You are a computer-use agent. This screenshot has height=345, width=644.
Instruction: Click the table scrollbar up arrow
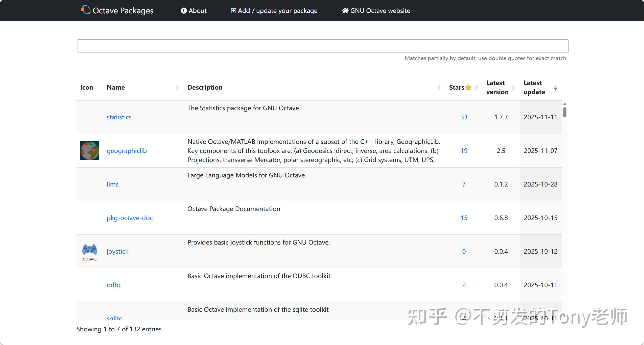coord(565,104)
